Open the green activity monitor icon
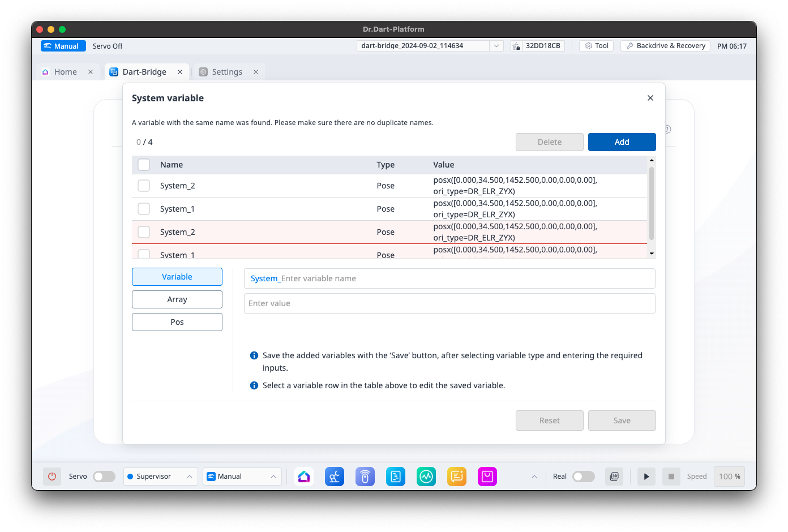Viewport: 788px width, 532px height. (426, 477)
